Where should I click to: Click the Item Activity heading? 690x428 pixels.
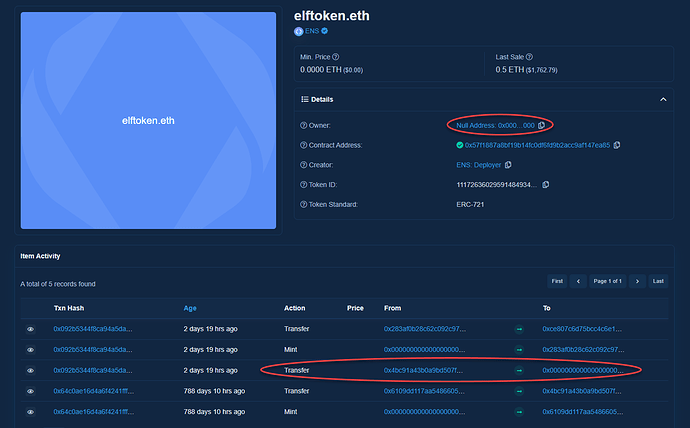pyautogui.click(x=40, y=256)
